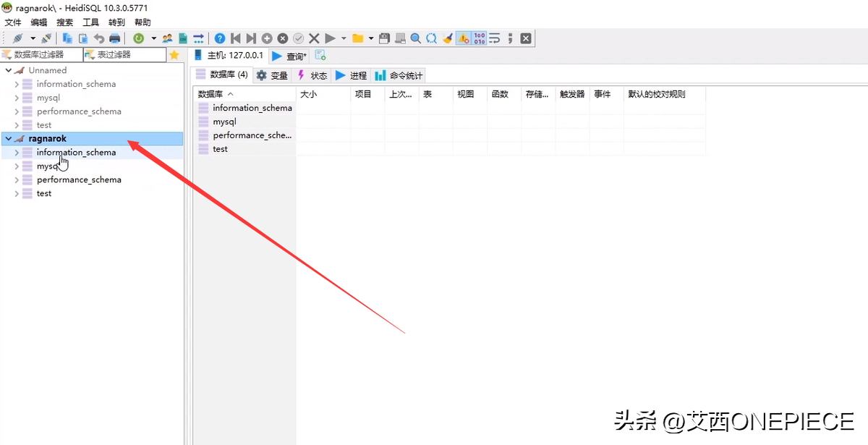
Task: Click the undo arrow icon
Action: (99, 38)
